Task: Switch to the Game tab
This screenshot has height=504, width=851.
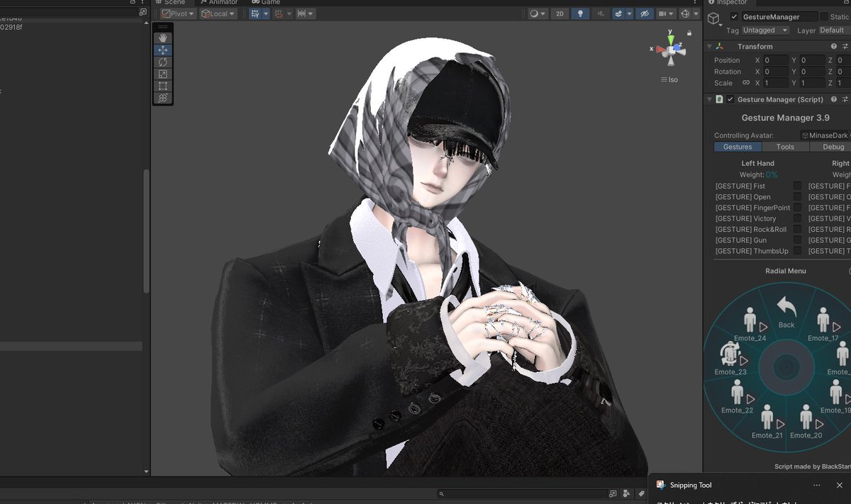Action: click(x=266, y=2)
